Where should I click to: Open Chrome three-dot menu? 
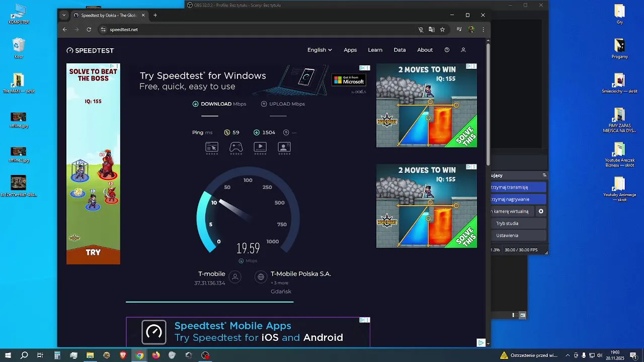(x=483, y=30)
